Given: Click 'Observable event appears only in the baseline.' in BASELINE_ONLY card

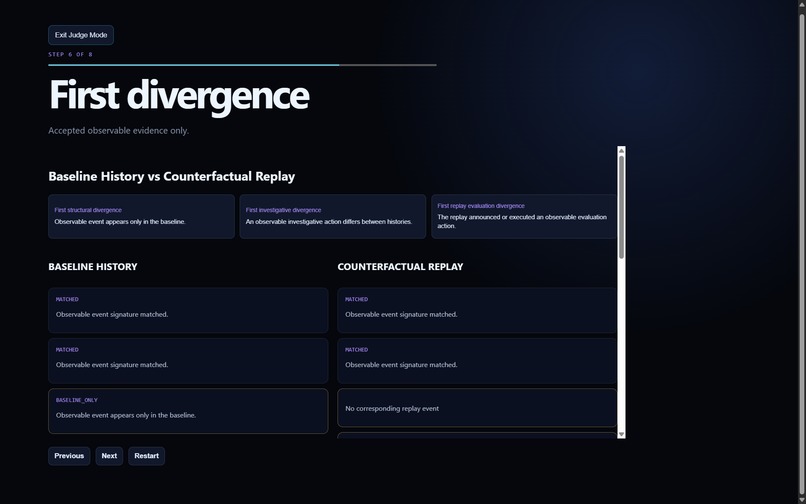Looking at the screenshot, I should pos(126,415).
